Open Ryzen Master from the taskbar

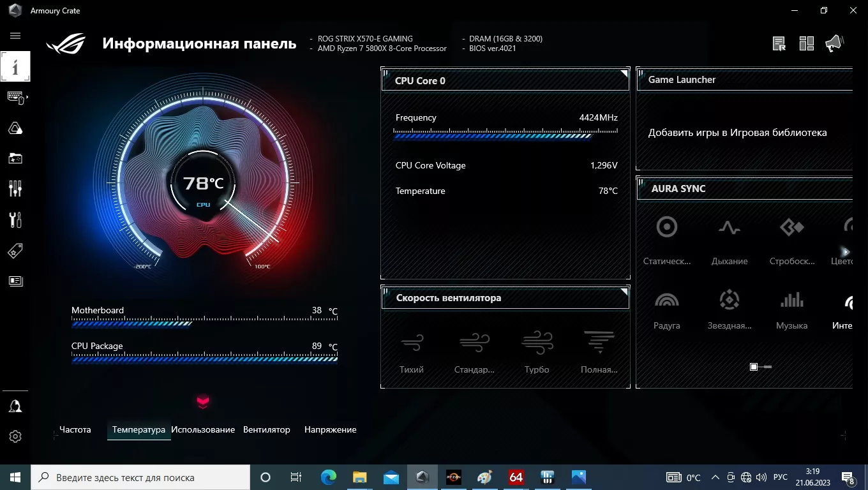[x=454, y=477]
